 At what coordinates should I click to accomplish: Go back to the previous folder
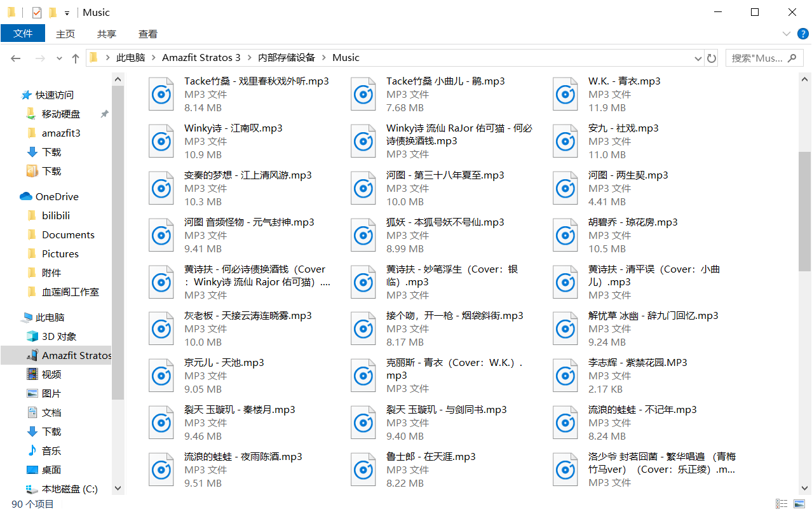[16, 58]
